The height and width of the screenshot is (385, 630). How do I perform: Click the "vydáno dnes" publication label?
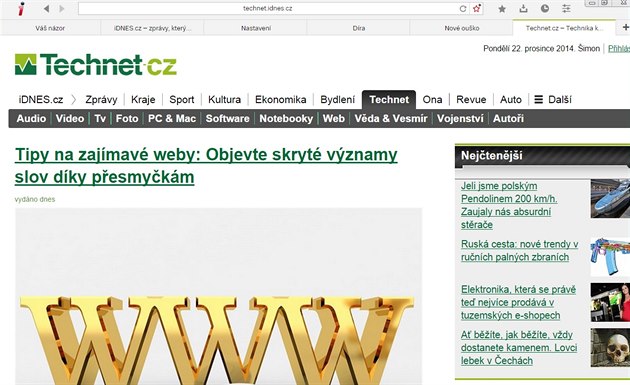coord(35,199)
